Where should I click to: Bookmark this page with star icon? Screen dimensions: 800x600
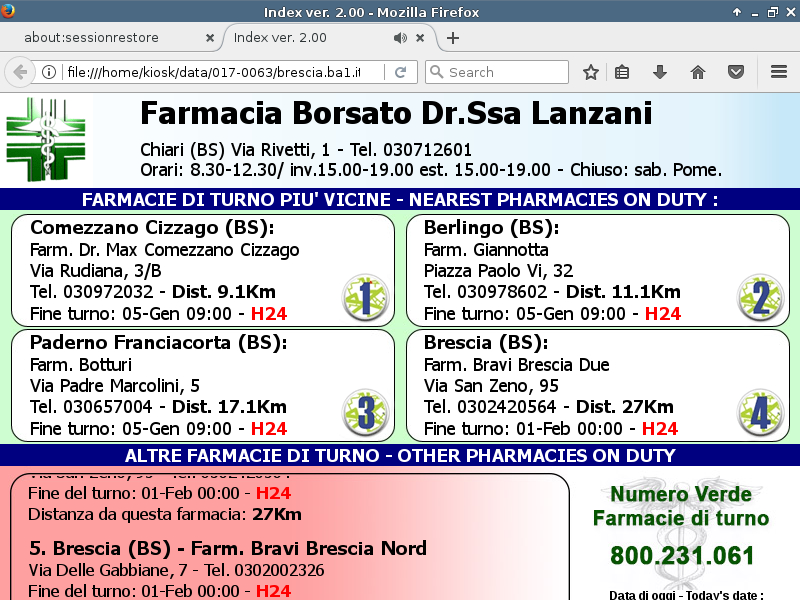click(591, 72)
